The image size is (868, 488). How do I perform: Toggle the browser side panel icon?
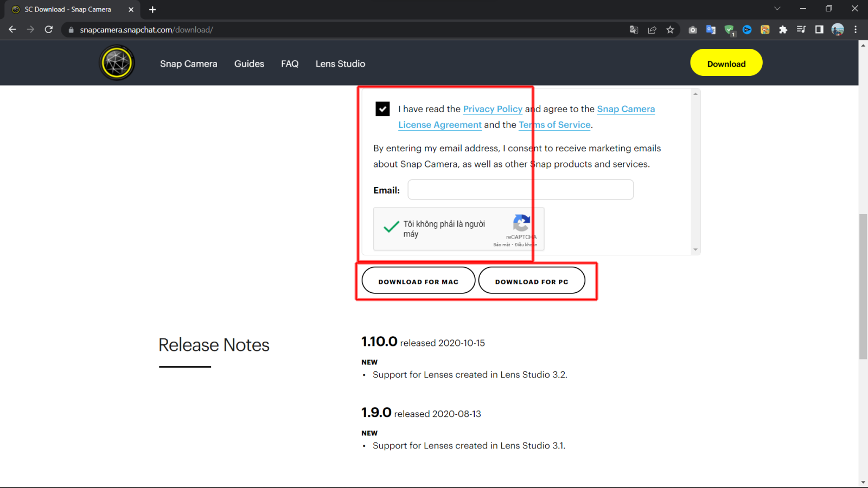click(819, 30)
